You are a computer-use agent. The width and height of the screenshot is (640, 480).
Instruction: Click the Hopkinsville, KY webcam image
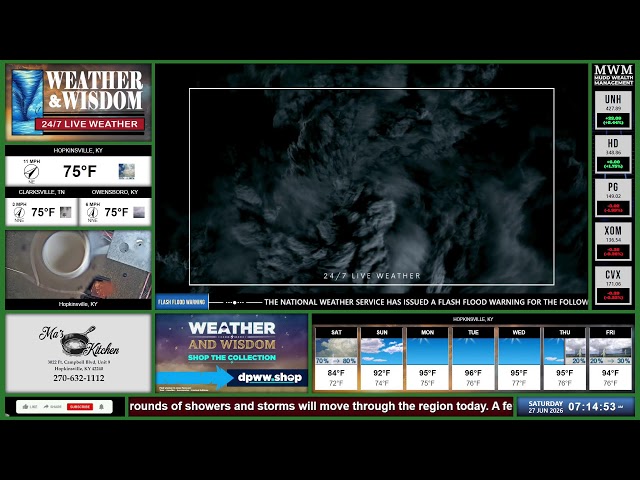point(78,265)
